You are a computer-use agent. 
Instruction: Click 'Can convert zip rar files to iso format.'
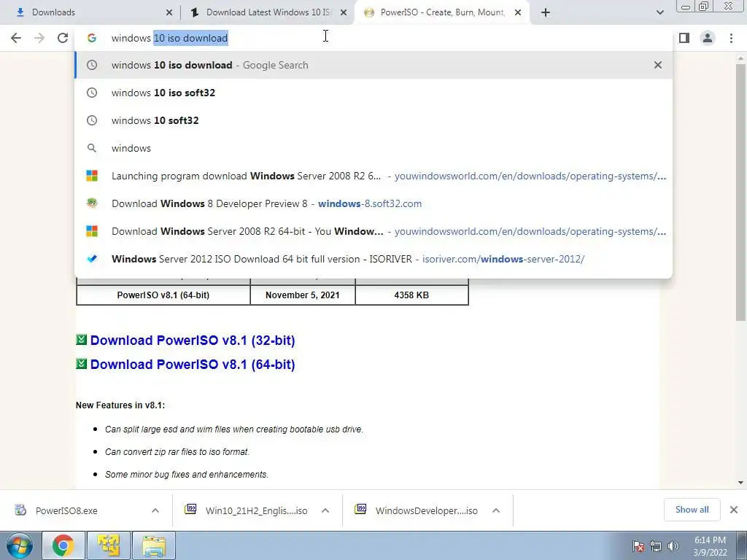[x=177, y=452]
